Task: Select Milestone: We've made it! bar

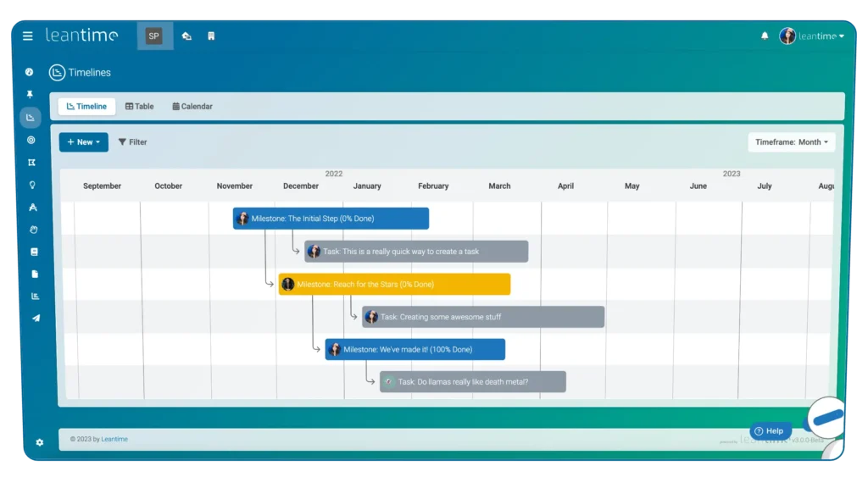Action: tap(415, 350)
